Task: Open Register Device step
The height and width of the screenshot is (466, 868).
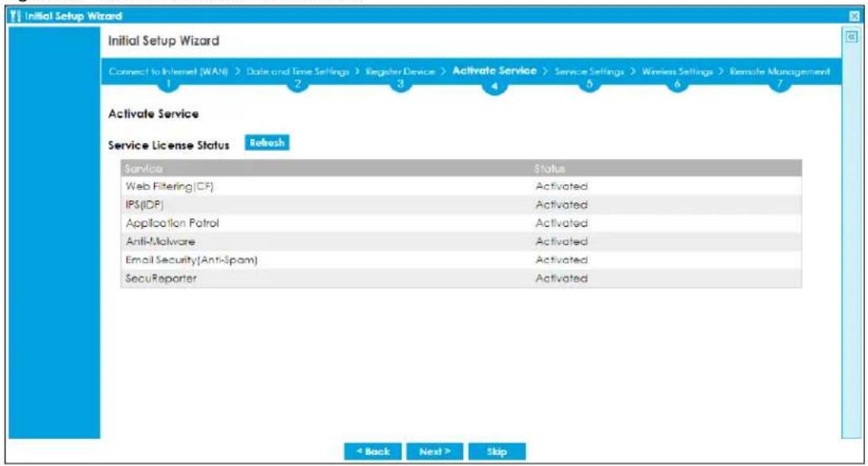Action: [x=400, y=71]
